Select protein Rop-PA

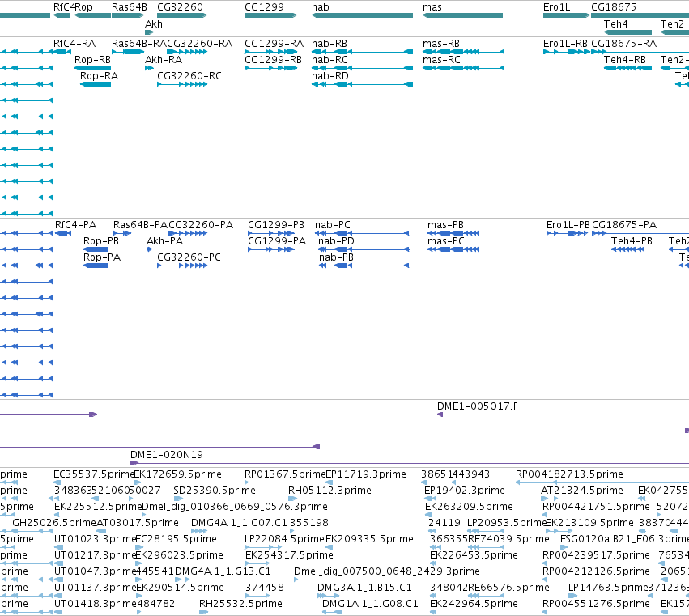[102, 257]
